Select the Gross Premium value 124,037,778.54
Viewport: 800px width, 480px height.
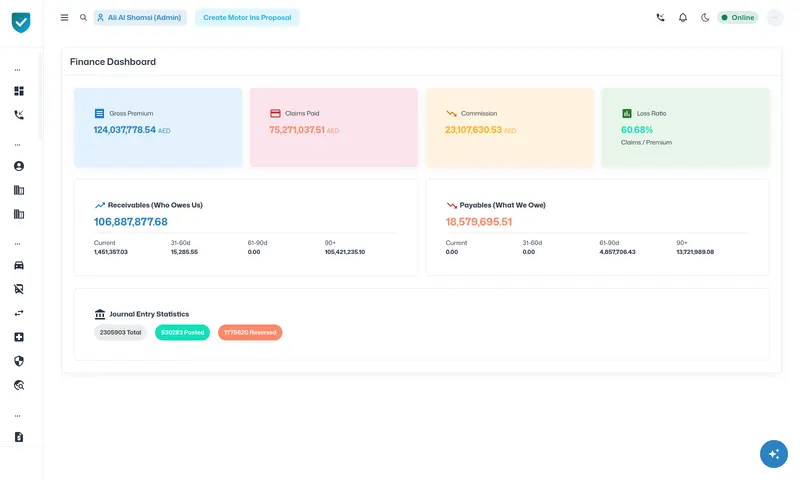click(124, 130)
